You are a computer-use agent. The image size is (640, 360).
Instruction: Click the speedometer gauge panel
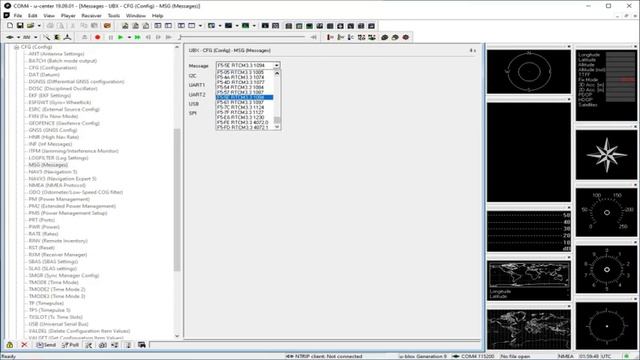click(x=607, y=212)
